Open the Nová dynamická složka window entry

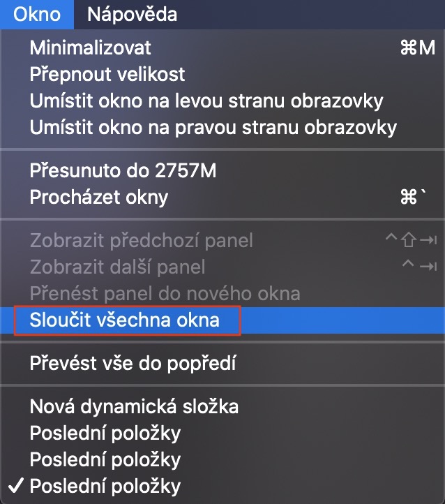pos(134,406)
